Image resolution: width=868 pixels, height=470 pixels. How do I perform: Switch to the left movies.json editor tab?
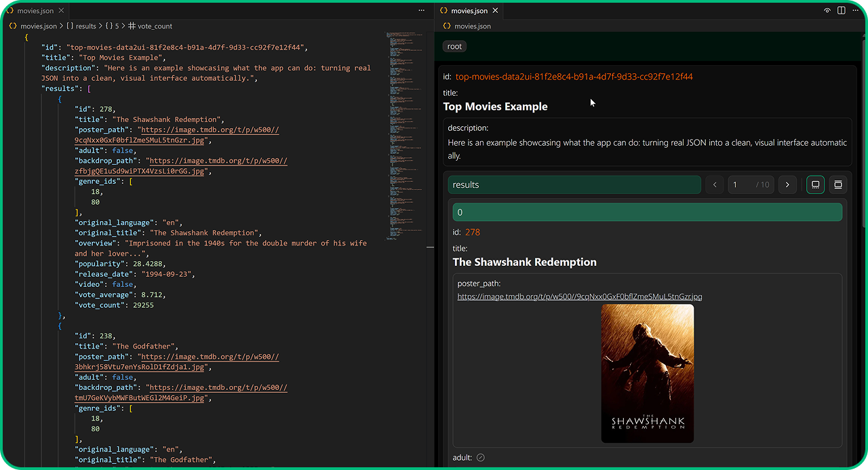click(x=33, y=10)
